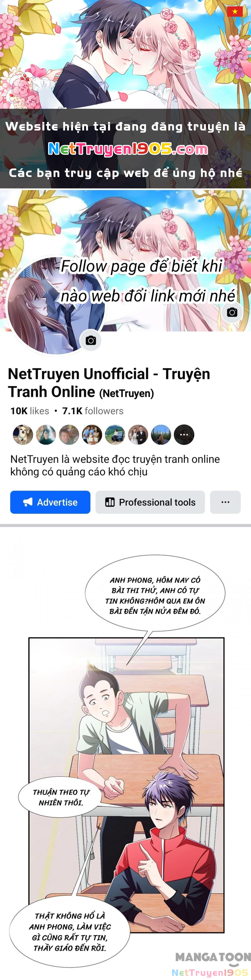This screenshot has height=980, width=251.
Task: Open the wedding couple avatar follower
Action: click(138, 434)
